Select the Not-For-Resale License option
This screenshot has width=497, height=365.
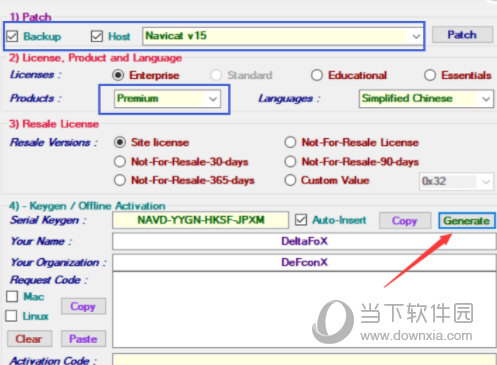coord(290,142)
